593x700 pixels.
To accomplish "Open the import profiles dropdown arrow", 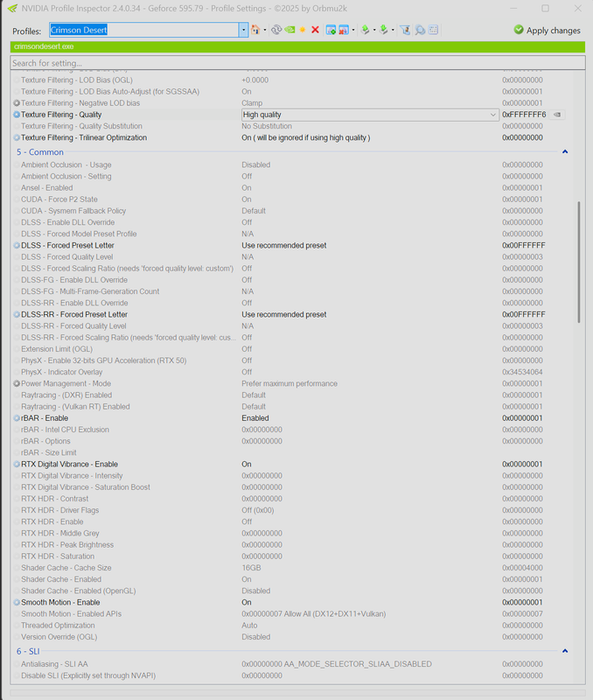I will 393,30.
